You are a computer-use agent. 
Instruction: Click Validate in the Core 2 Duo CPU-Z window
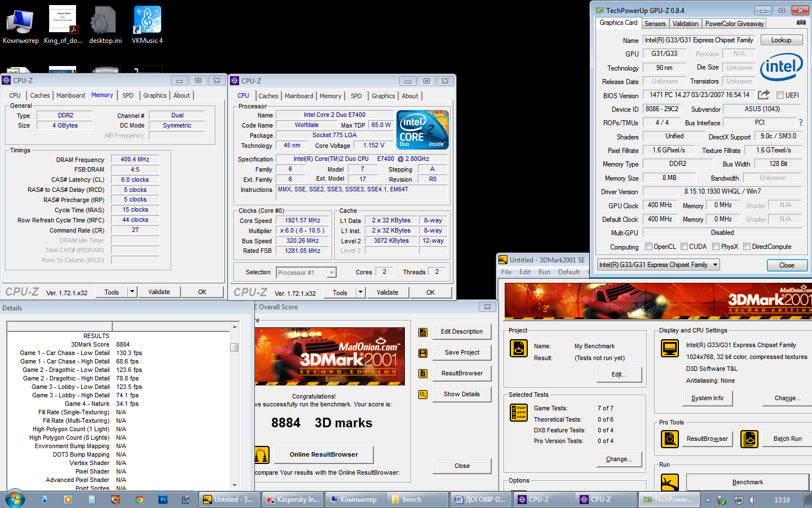pos(387,292)
